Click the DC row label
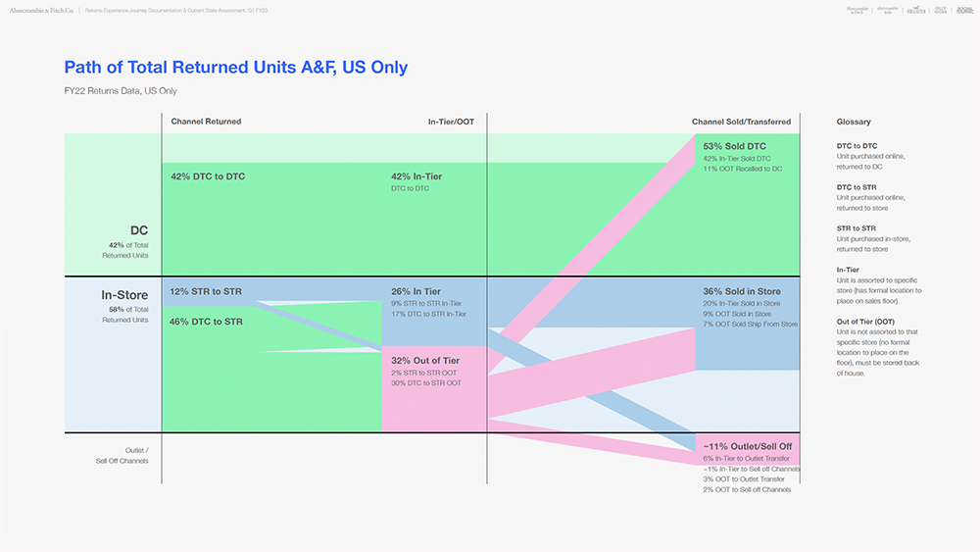The width and height of the screenshot is (980, 552). [x=138, y=230]
